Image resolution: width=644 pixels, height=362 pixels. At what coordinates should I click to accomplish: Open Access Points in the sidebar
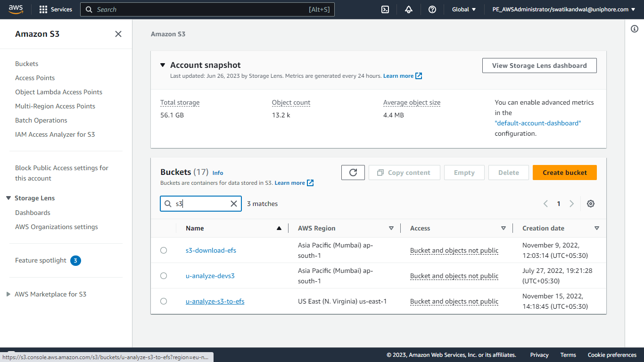coord(35,78)
